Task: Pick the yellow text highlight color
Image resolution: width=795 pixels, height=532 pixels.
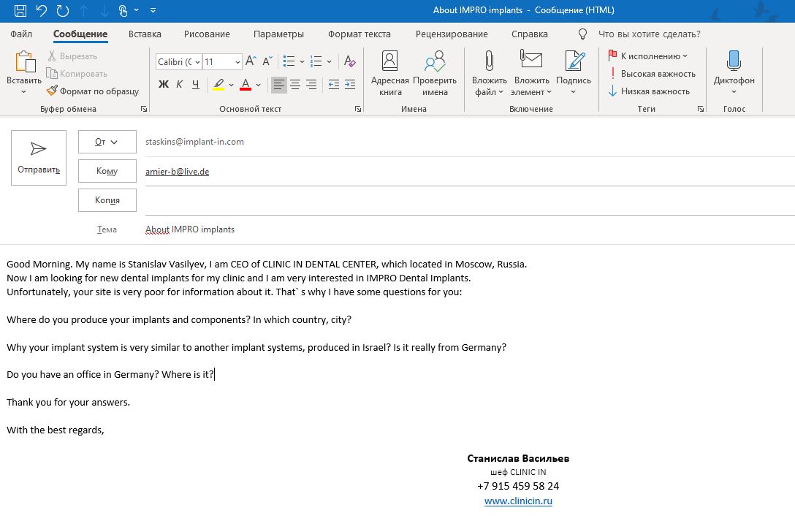Action: pyautogui.click(x=219, y=85)
